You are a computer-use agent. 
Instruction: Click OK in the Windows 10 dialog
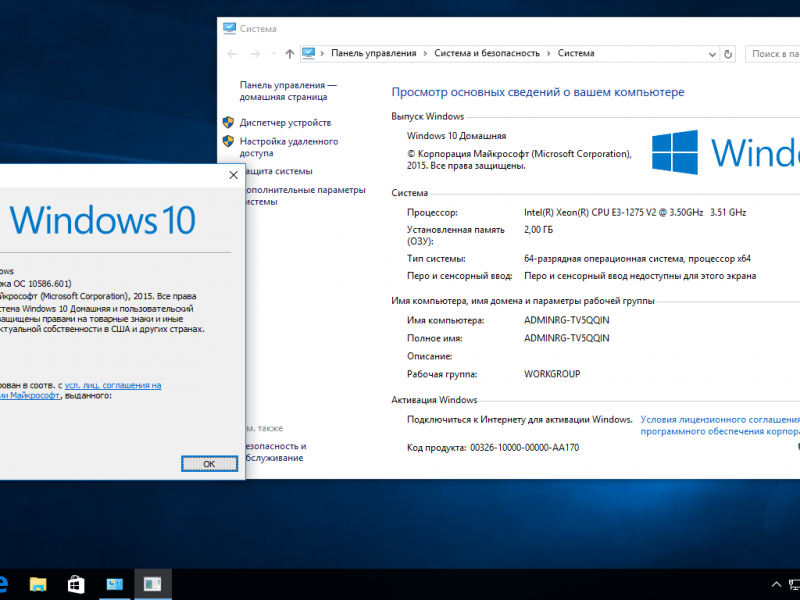click(209, 464)
